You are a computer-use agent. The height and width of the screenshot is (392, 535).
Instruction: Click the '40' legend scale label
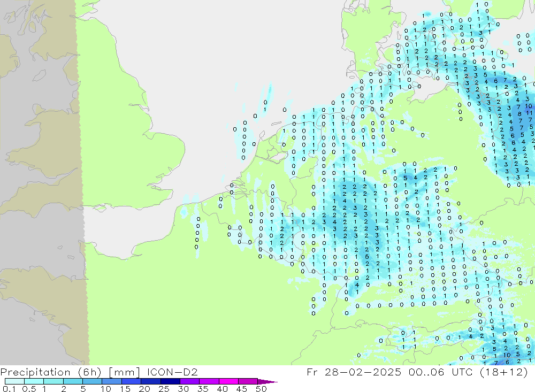coord(222,389)
